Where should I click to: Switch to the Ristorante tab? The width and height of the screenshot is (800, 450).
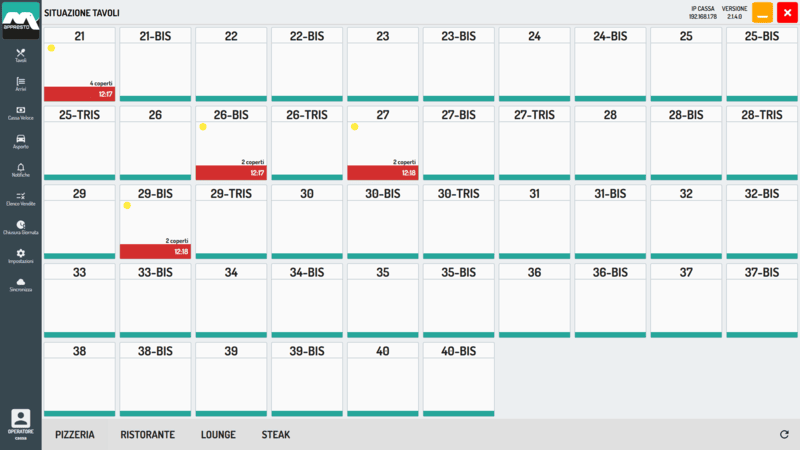pyautogui.click(x=147, y=435)
